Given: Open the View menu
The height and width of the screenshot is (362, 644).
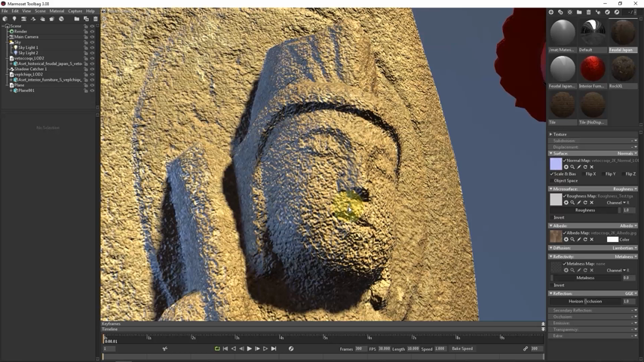Looking at the screenshot, I should click(x=26, y=11).
